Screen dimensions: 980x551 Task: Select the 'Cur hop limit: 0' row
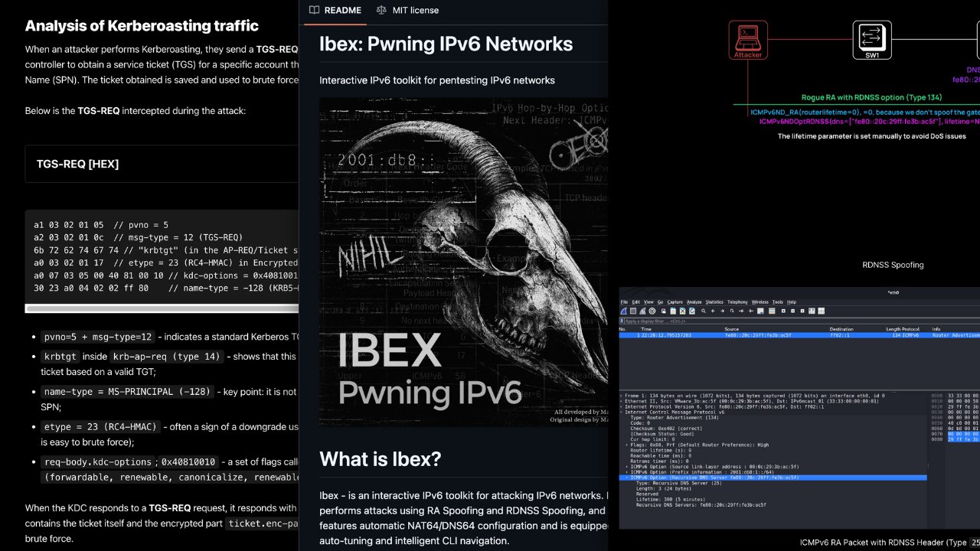point(654,439)
